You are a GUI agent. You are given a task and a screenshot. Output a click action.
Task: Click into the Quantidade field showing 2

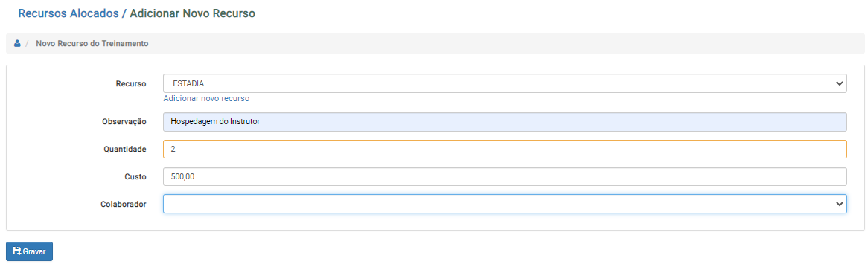pyautogui.click(x=505, y=150)
